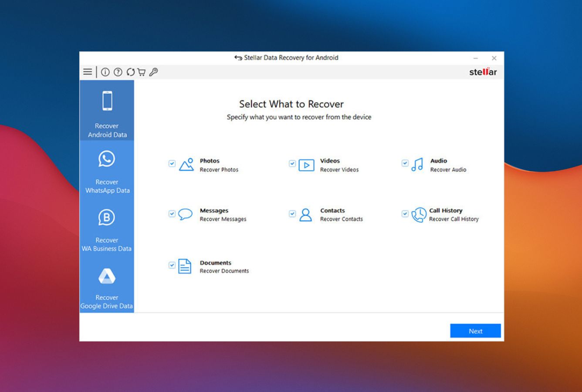Open the shopping cart buy icon
This screenshot has width=582, height=392.
click(x=141, y=72)
